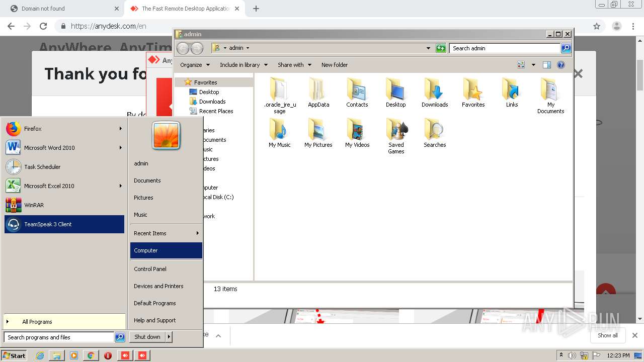Launch Microsoft Excel 2010 from Start menu
This screenshot has height=362, width=644.
(x=64, y=186)
